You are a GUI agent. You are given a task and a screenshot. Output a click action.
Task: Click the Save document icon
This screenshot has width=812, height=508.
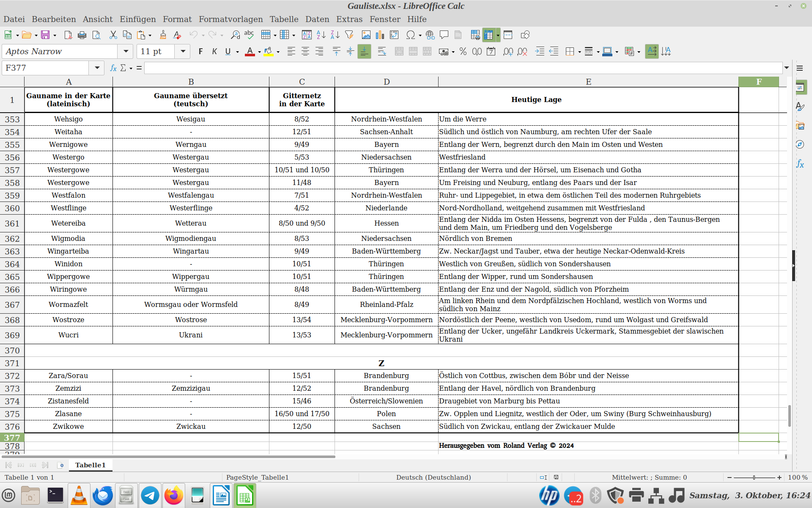[x=45, y=35]
